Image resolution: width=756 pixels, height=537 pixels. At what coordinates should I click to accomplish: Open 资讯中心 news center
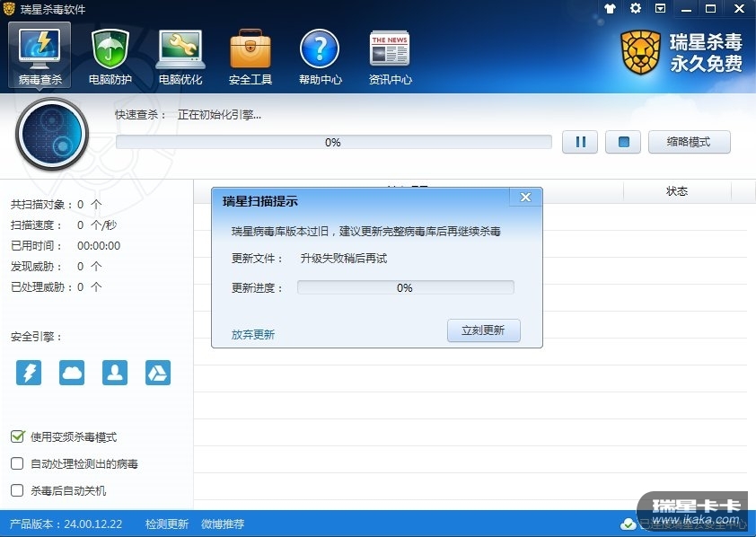coord(390,57)
